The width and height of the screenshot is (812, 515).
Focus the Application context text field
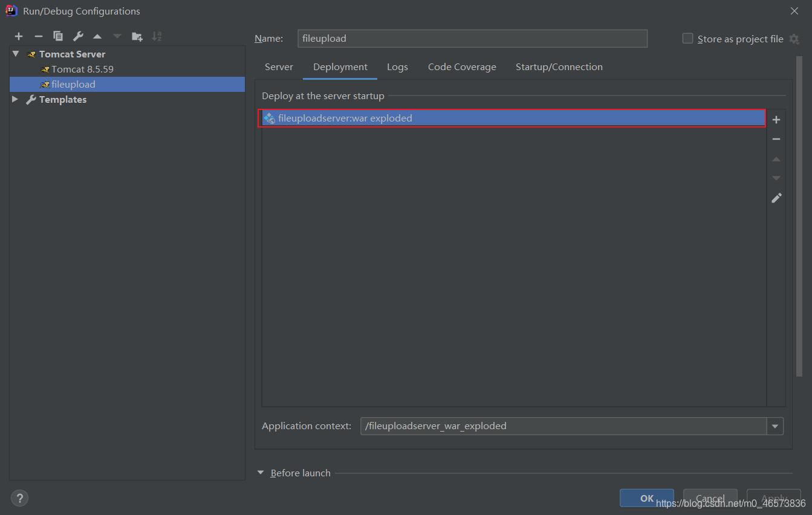pos(564,426)
